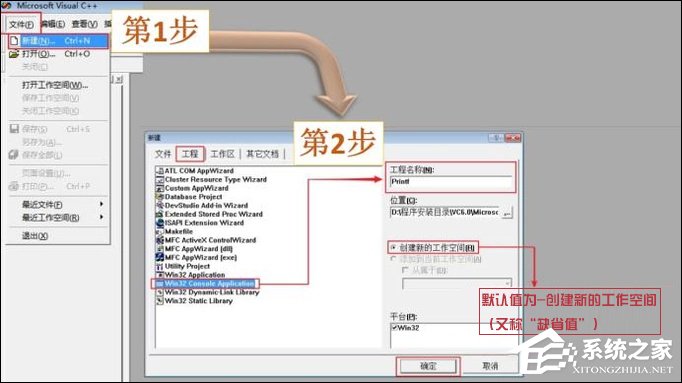Image resolution: width=682 pixels, height=383 pixels.
Task: Click the Utility Project icon
Action: 160,266
